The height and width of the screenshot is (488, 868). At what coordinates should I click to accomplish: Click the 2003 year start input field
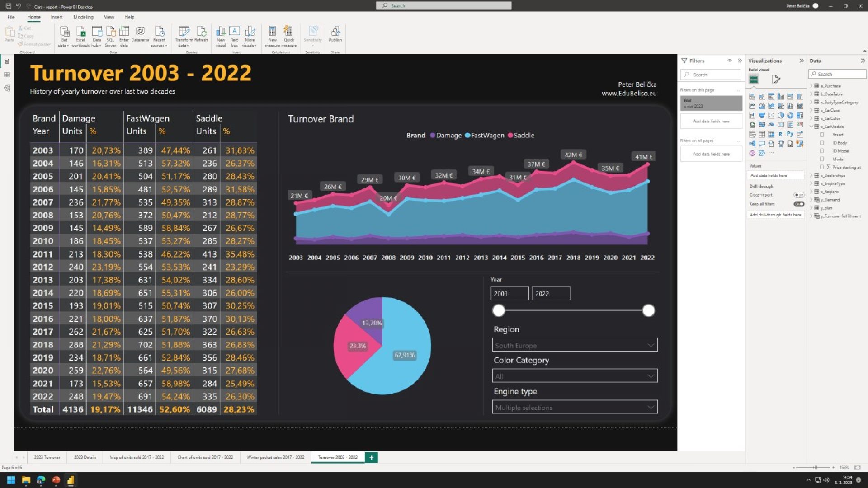pos(509,293)
